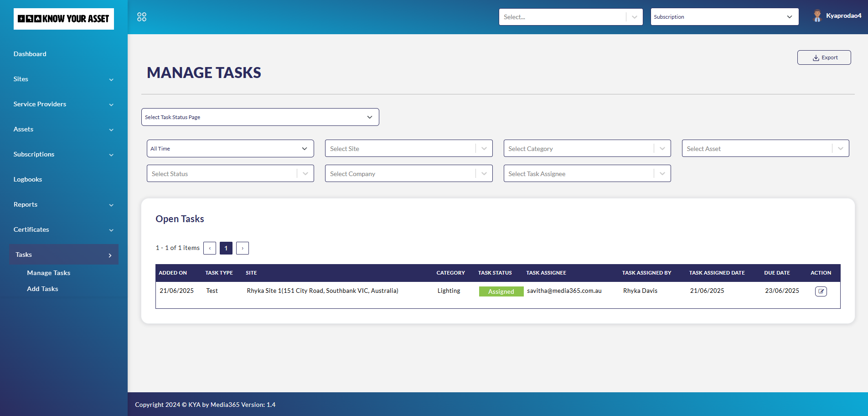Open the All Time date filter
868x416 pixels.
point(230,149)
